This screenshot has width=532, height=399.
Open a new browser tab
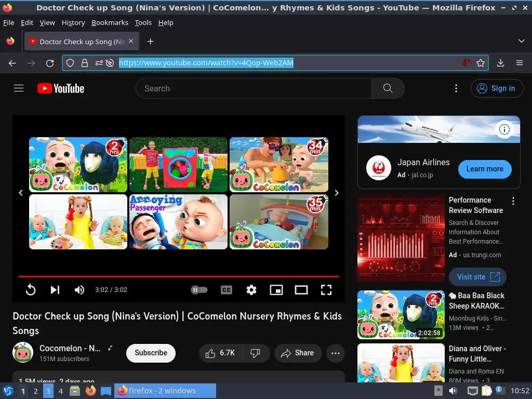click(150, 42)
